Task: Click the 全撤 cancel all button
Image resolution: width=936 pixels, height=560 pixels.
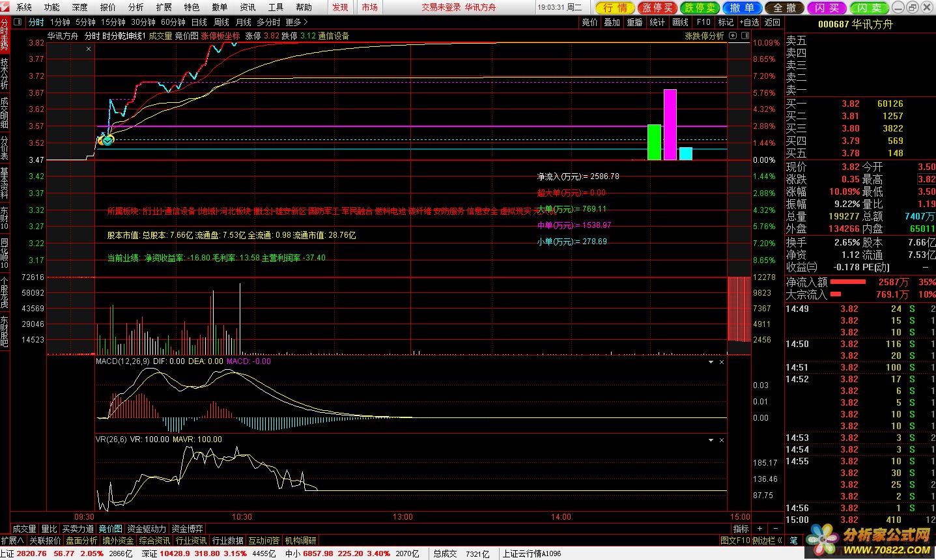Action: coord(784,8)
